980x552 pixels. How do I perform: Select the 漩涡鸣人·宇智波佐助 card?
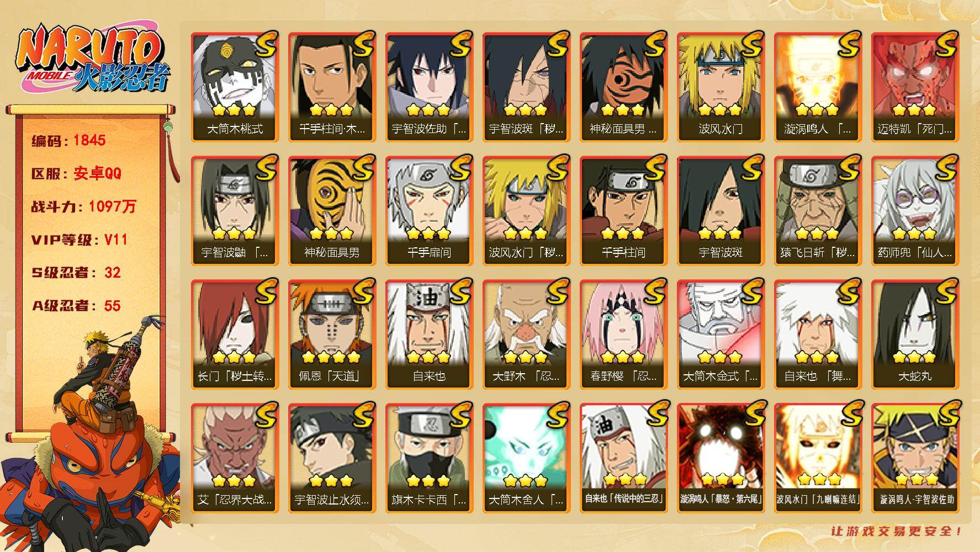pos(915,458)
